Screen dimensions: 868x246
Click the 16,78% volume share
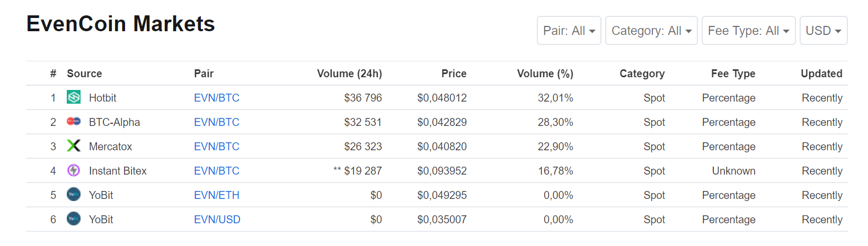(555, 171)
